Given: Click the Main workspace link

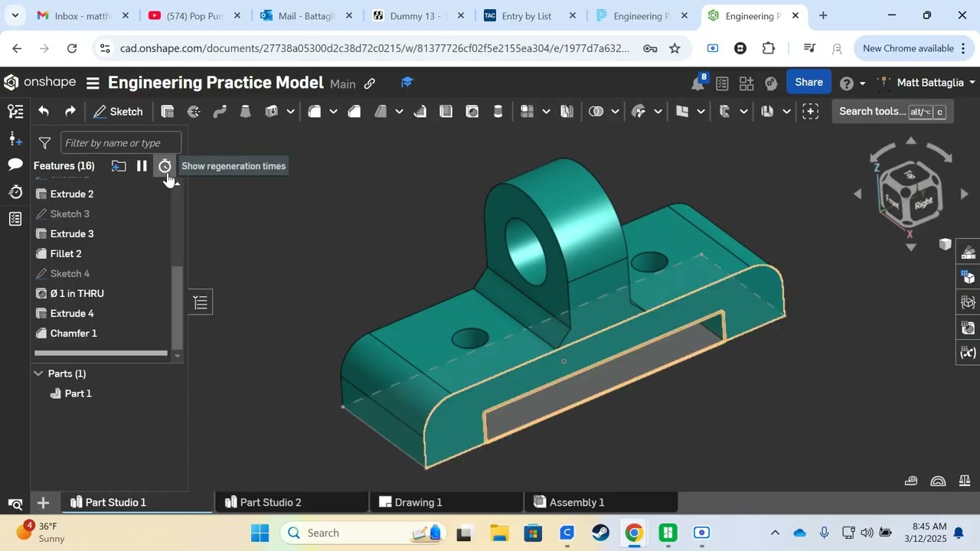Looking at the screenshot, I should click(343, 83).
